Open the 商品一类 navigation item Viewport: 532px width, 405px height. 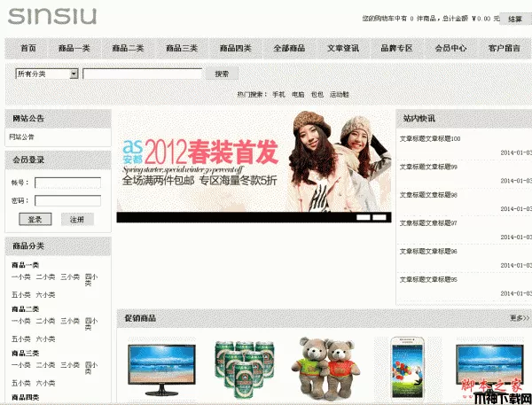coord(74,48)
